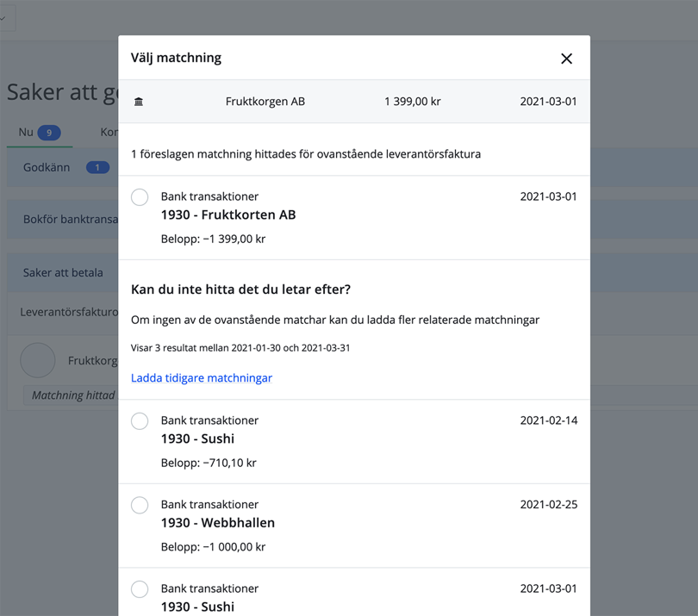This screenshot has width=698, height=616.
Task: Click the bank icon beside Fruktkorgen AB
Action: 139,102
